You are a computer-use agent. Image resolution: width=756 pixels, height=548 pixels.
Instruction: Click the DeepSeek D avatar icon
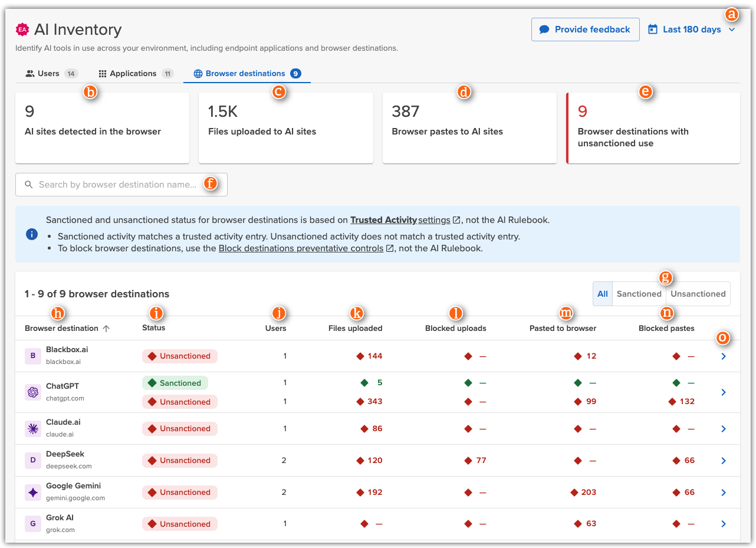pos(33,460)
